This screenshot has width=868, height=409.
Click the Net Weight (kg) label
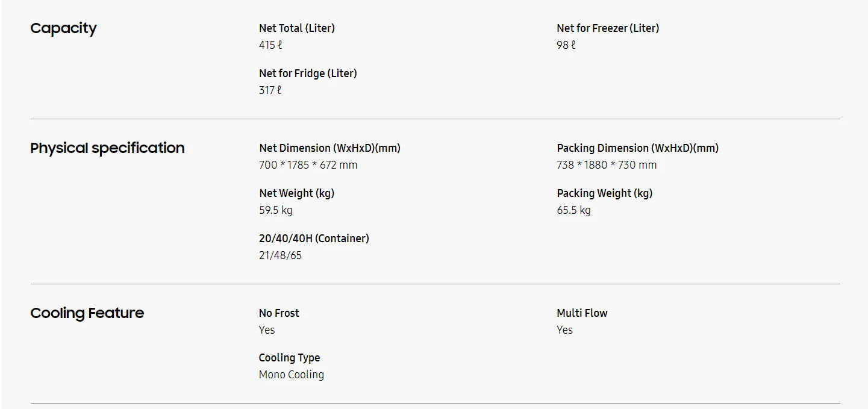click(296, 193)
